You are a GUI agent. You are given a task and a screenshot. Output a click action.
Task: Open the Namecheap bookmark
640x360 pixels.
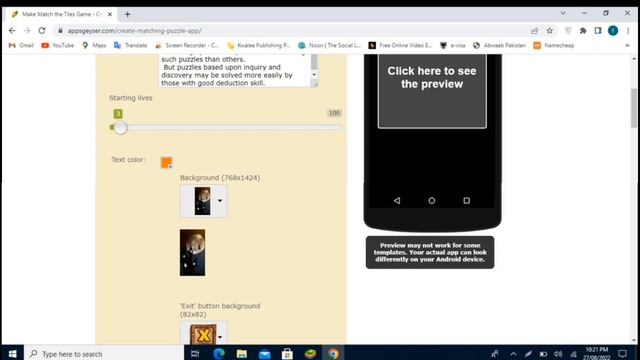554,45
